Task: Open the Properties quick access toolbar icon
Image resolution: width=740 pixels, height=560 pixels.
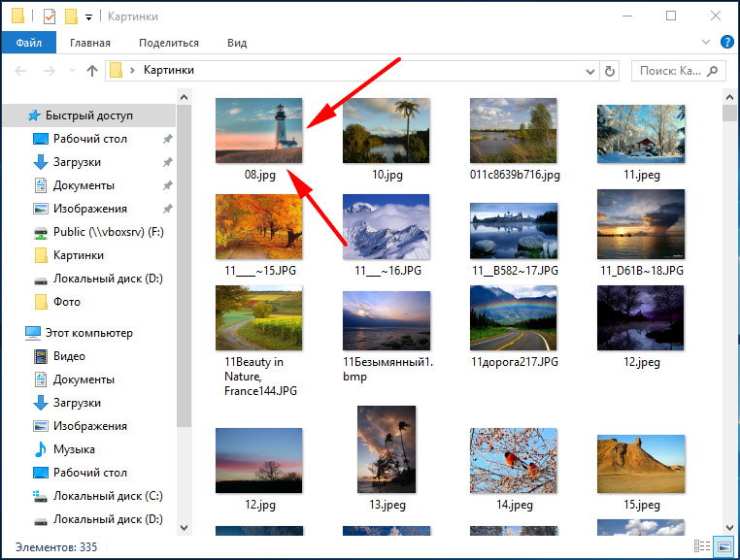Action: (x=50, y=16)
